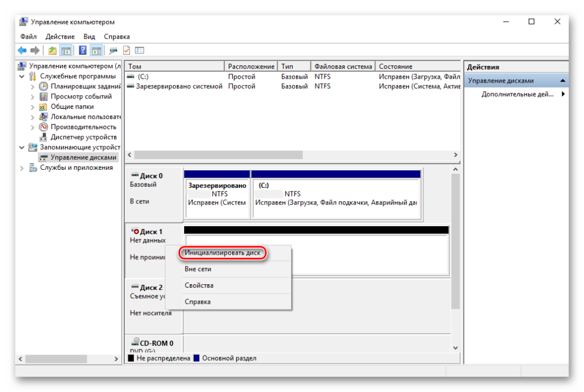Select the (C:) partition block on Disk 0
The width and height of the screenshot is (584, 392).
(x=336, y=194)
